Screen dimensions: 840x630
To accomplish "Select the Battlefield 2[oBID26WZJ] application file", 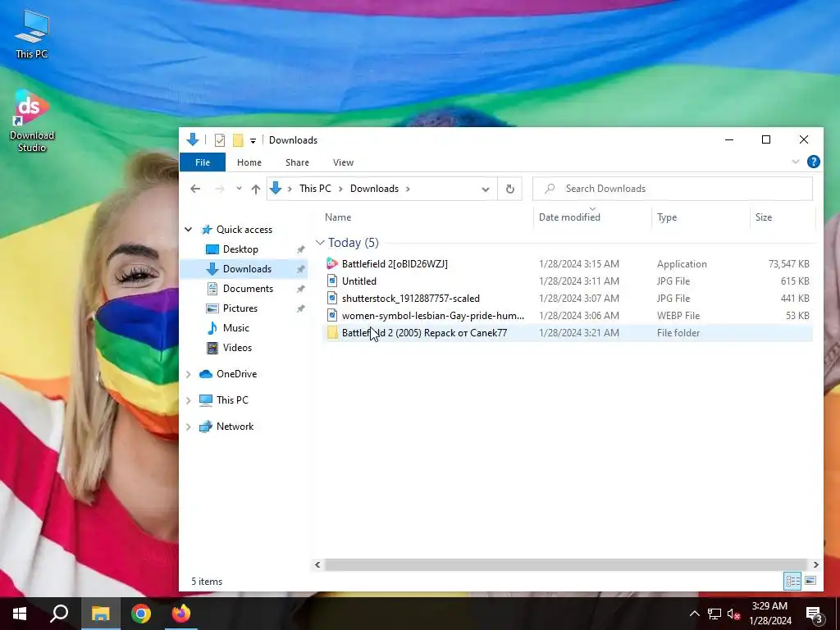I will (x=568, y=263).
